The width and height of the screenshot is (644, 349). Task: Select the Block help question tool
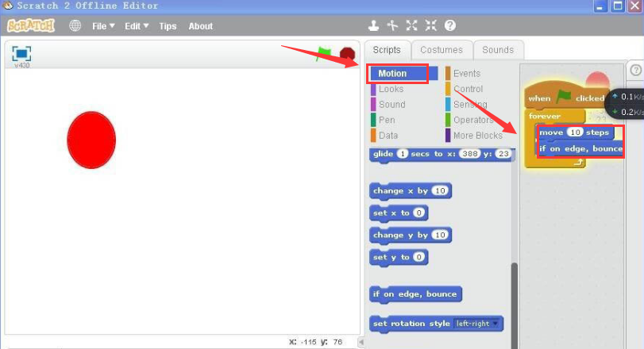(x=450, y=25)
